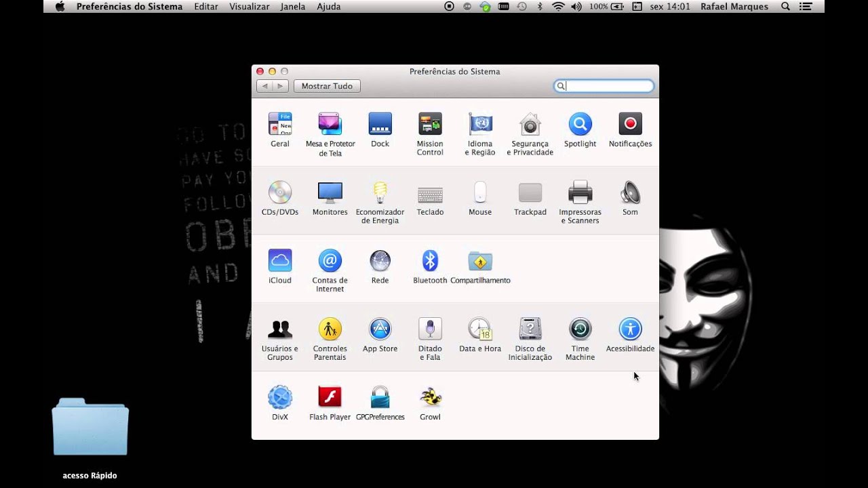Focus the preferences search field

click(x=604, y=86)
